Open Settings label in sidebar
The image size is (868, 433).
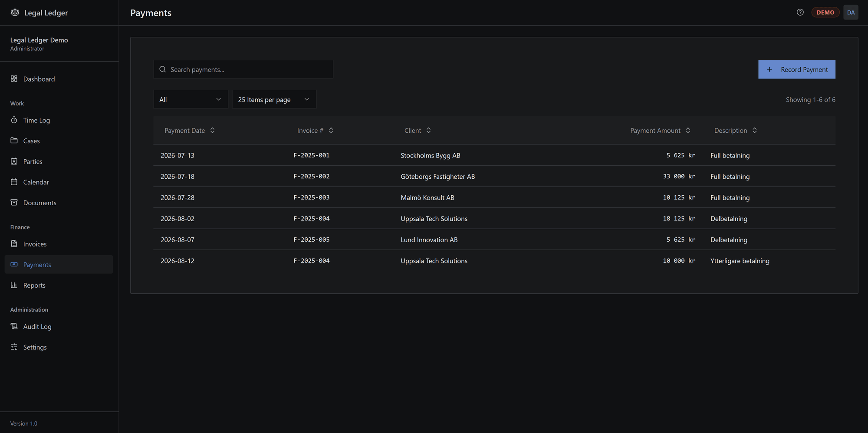pos(35,347)
